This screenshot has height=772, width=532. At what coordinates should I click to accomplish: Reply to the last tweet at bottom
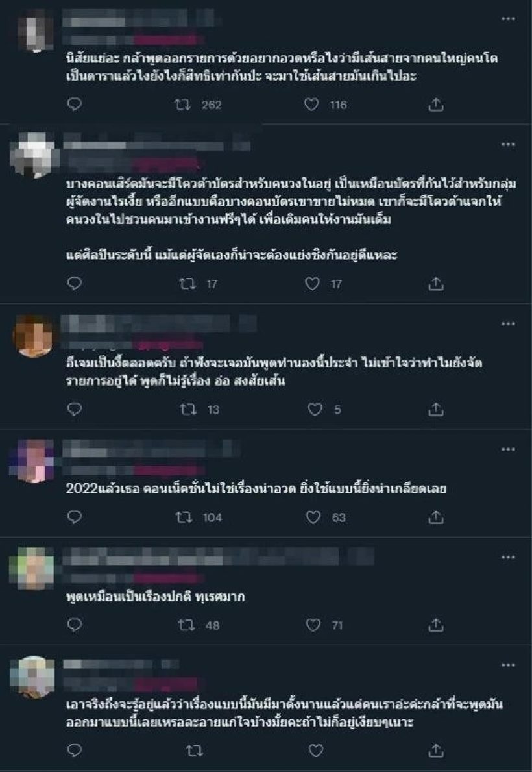tap(75, 751)
